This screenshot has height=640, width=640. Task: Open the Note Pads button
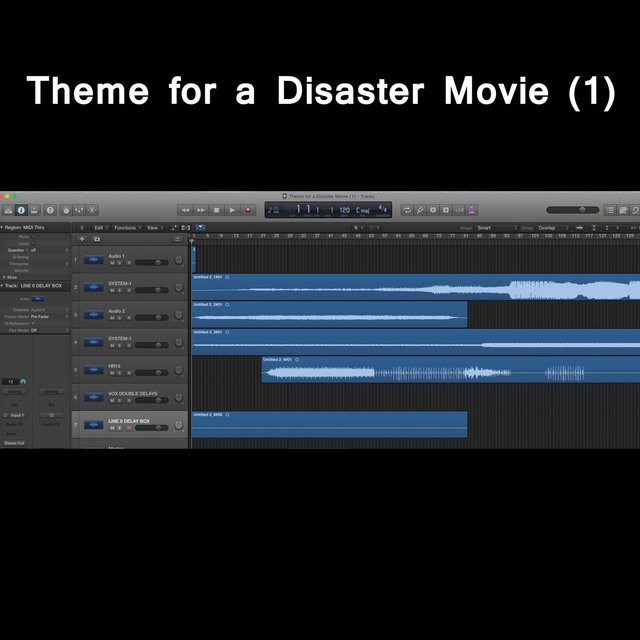pyautogui.click(x=623, y=210)
